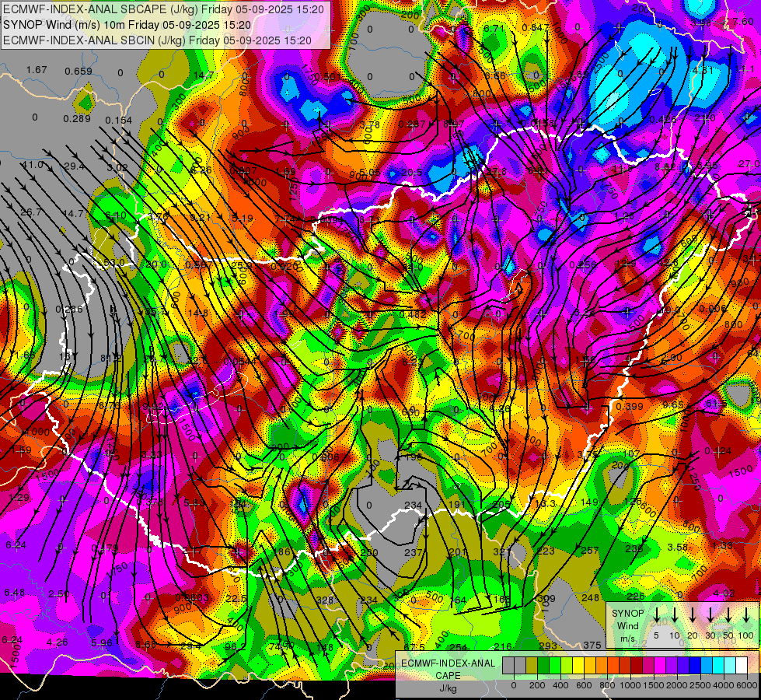
Task: Click the 4000 tick on CAPE scale
Action: [724, 685]
